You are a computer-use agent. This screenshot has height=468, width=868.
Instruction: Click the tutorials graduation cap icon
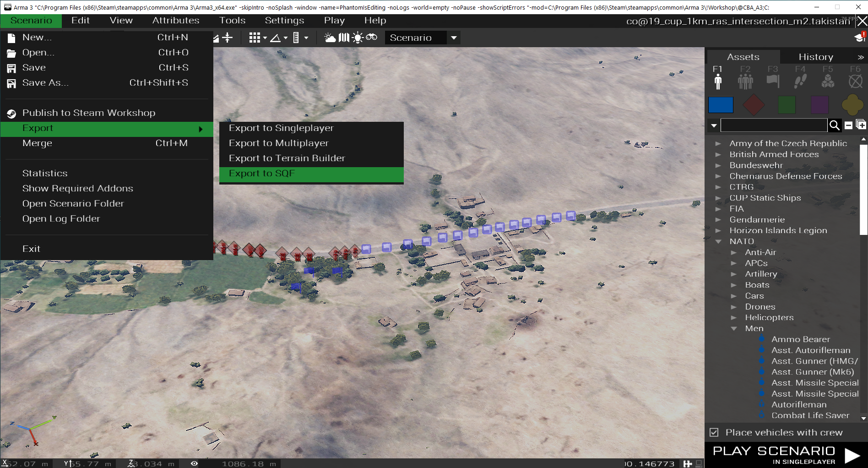point(860,38)
